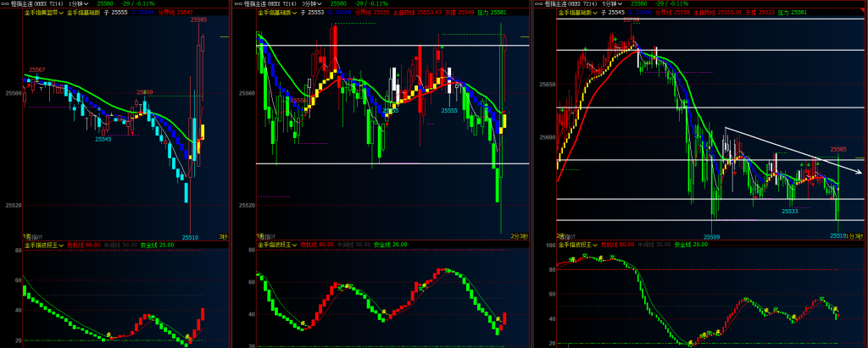This screenshot has height=348, width=868.
Task: Open the 1分钟 period dropdown in left chart
Action: click(79, 3)
